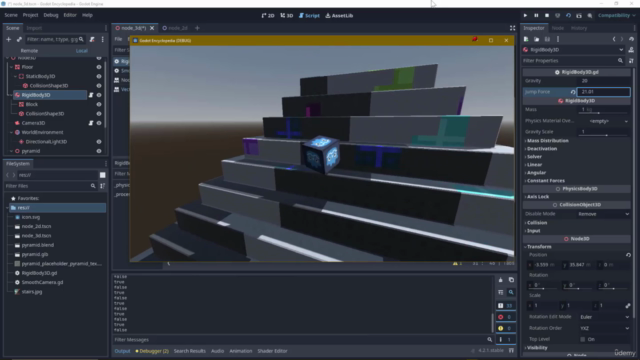Expand the Axis Lock section
Viewport: 640px width, 360px height.
(x=538, y=197)
